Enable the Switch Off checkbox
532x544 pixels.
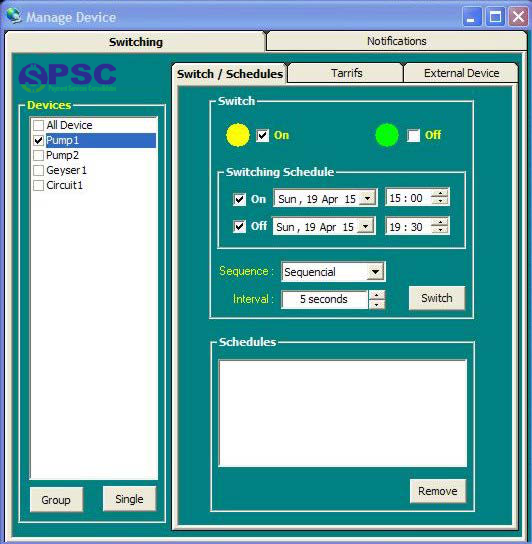[x=413, y=135]
